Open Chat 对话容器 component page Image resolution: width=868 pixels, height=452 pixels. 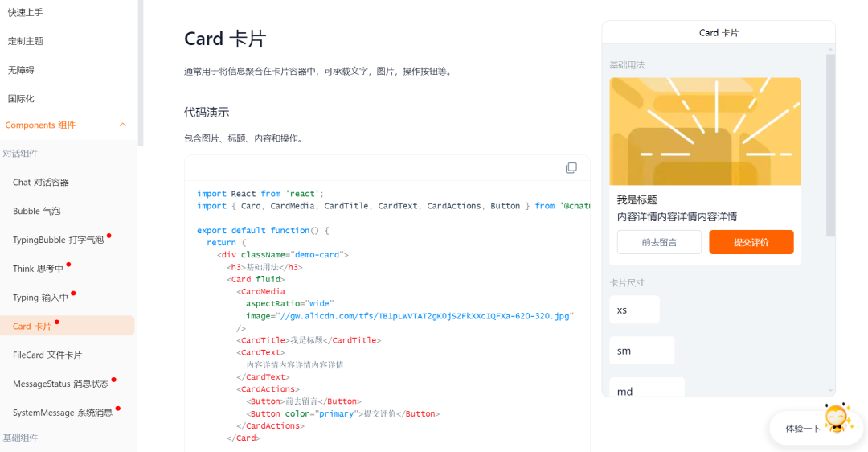(41, 183)
